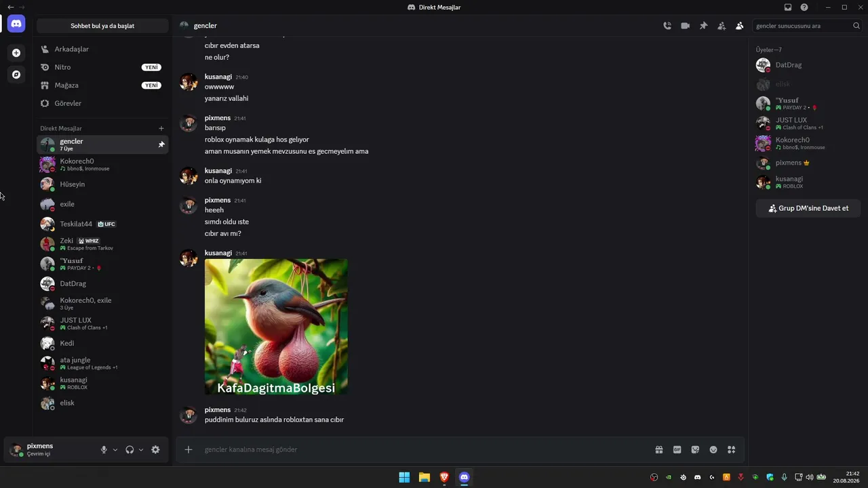
Task: Toggle headphone deafen
Action: 130,449
